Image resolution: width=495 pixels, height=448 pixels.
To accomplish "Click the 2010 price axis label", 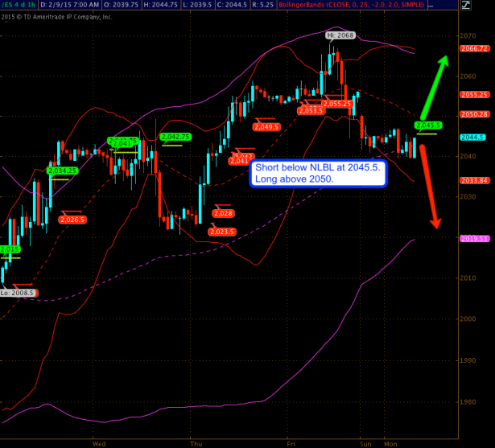I will click(468, 278).
